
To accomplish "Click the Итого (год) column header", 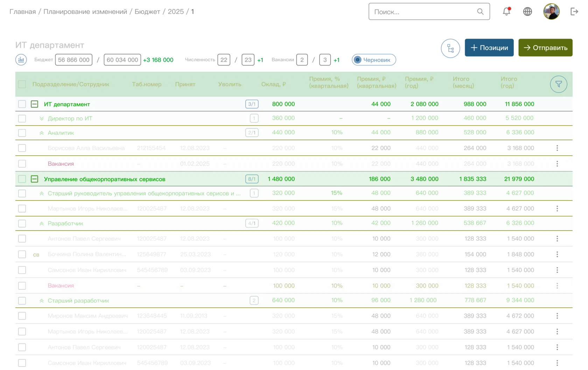I will click(509, 82).
